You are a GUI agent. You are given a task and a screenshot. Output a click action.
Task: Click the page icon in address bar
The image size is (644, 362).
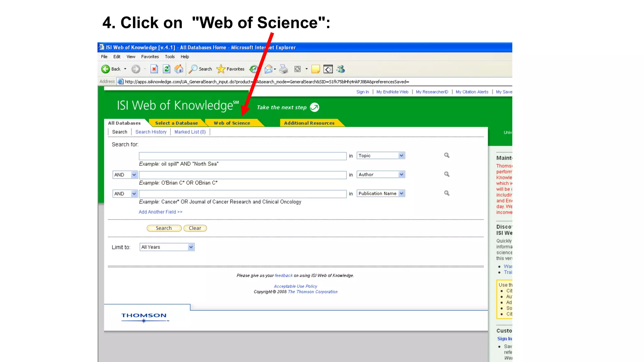pyautogui.click(x=120, y=82)
